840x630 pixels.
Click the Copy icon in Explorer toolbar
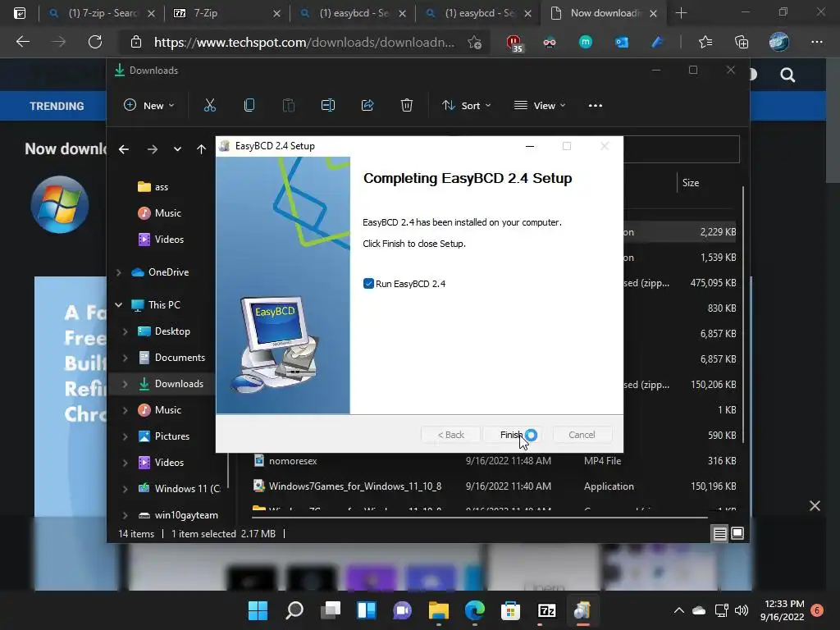[249, 106]
